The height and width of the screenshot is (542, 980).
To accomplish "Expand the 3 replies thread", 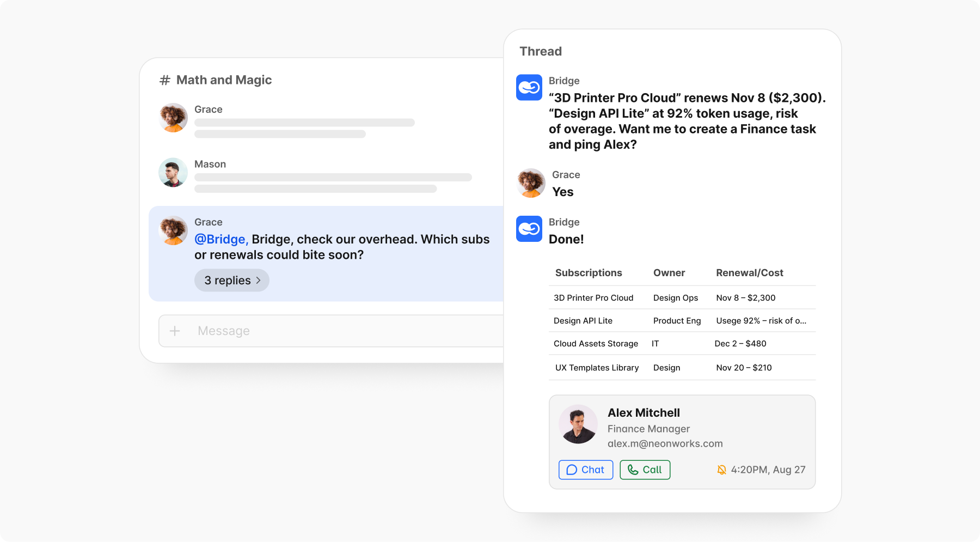I will click(x=232, y=281).
